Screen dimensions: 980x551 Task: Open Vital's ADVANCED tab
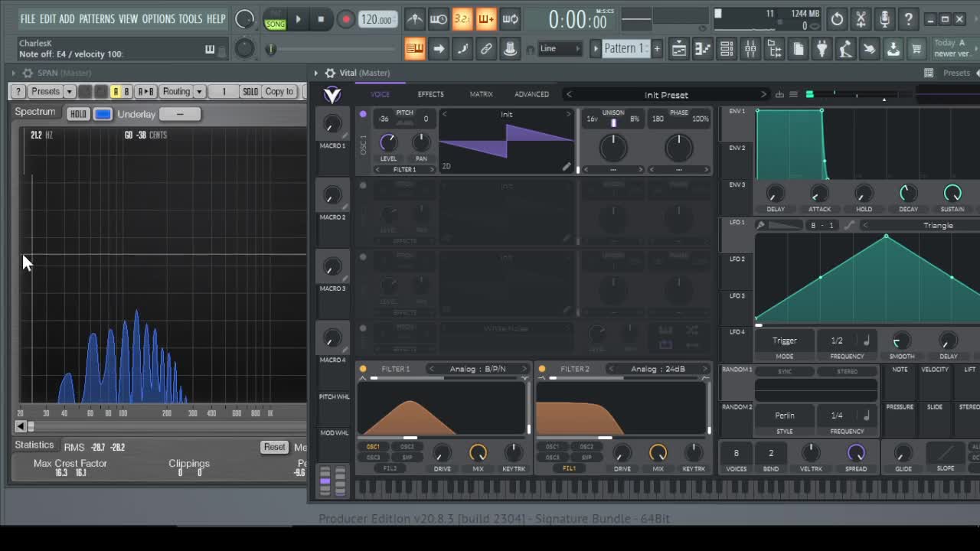[531, 94]
